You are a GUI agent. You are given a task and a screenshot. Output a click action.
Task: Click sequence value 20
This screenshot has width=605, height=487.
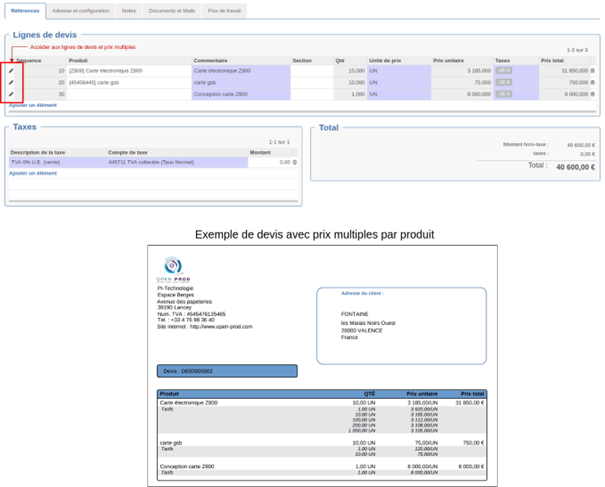[x=61, y=82]
